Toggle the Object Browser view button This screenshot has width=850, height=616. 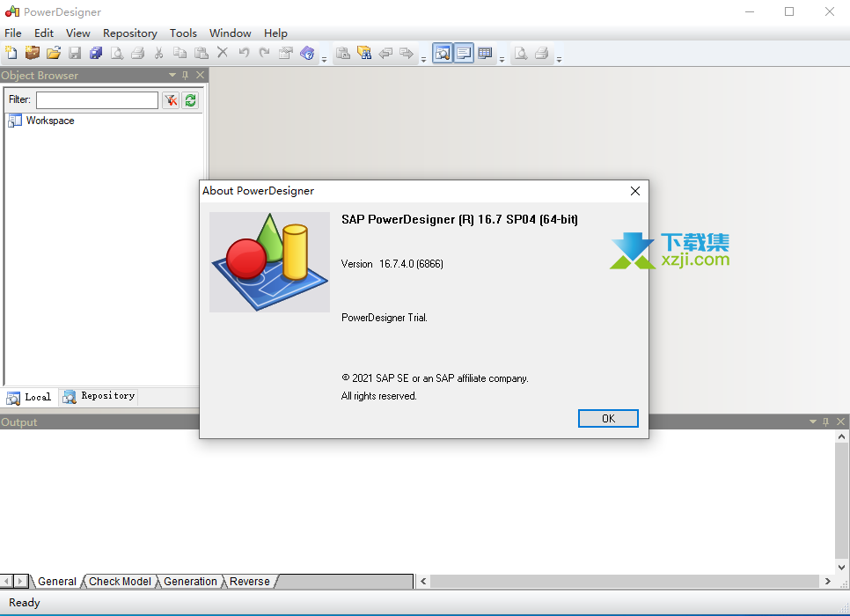[443, 53]
